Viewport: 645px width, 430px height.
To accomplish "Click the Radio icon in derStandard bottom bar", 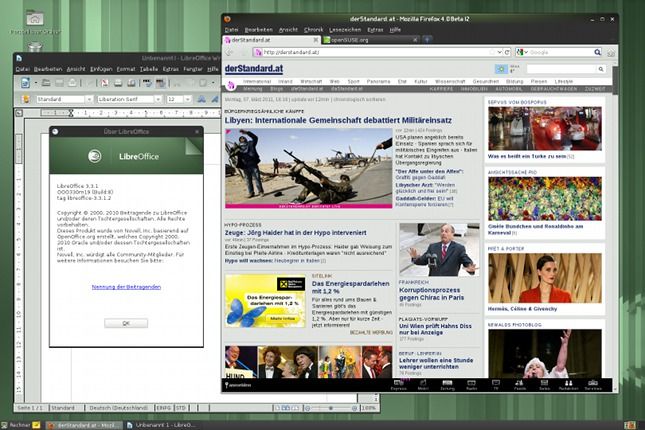I will pyautogui.click(x=471, y=385).
